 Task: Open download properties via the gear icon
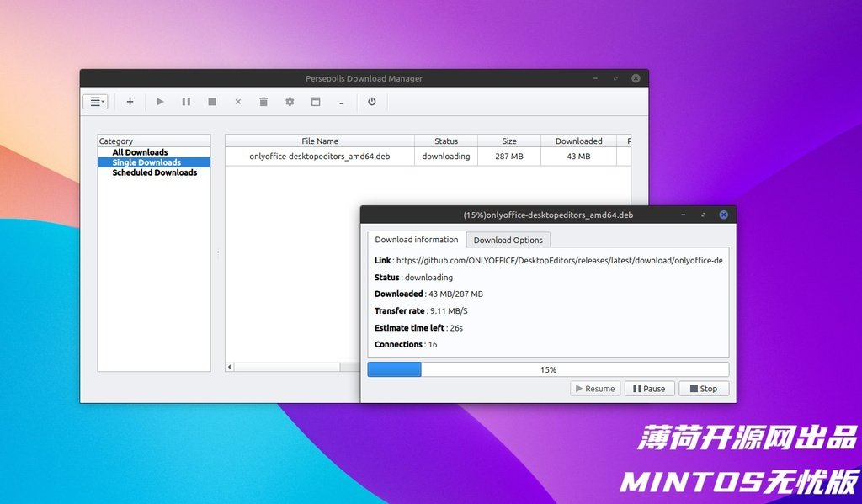[x=290, y=102]
